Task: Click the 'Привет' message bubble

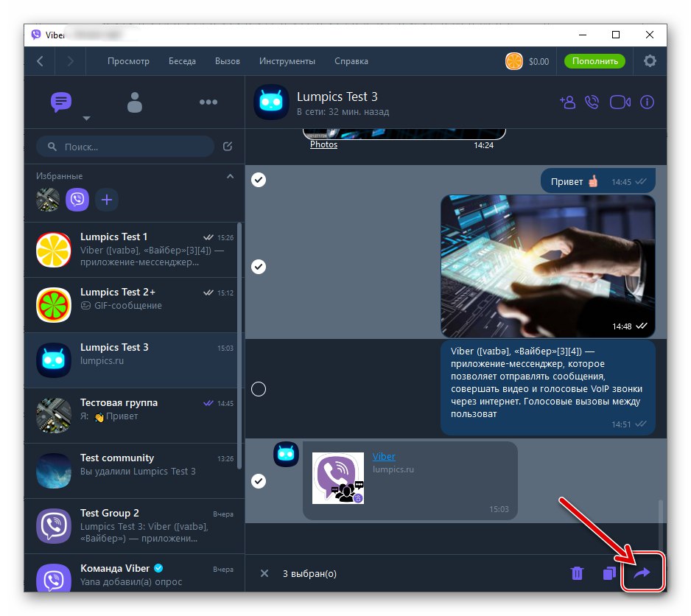Action: click(x=598, y=181)
